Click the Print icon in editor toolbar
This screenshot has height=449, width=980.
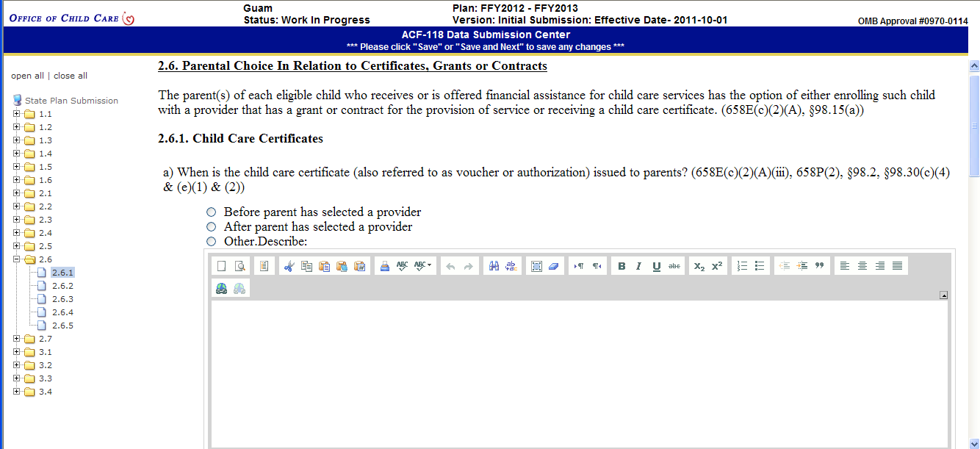[384, 266]
